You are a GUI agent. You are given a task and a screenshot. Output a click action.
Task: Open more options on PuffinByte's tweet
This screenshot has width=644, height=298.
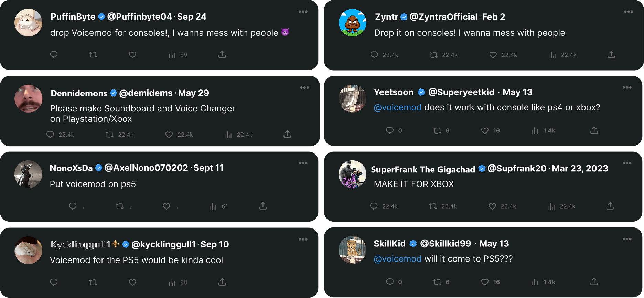(x=303, y=12)
